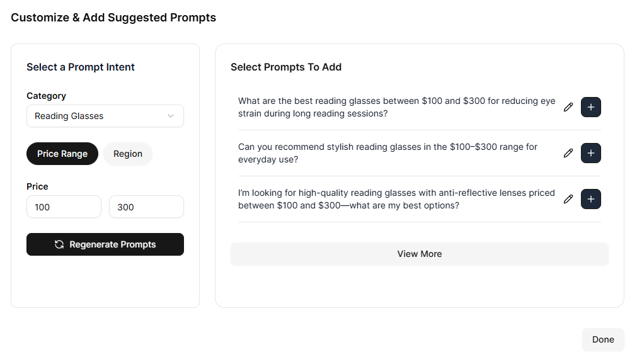Focus the minimum price field showing 100
Image resolution: width=637 pixels, height=364 pixels.
pyautogui.click(x=64, y=207)
